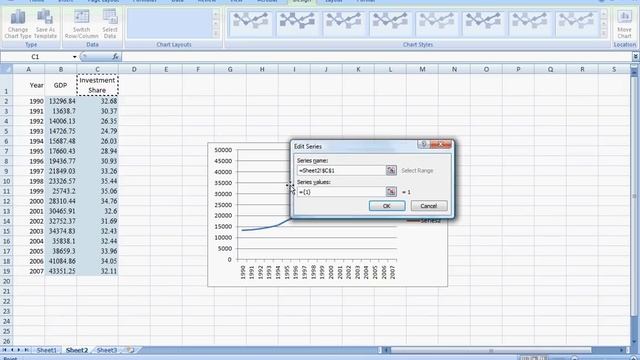Click range selector icon beside Series values
This screenshot has width=640, height=360.
pyautogui.click(x=391, y=191)
